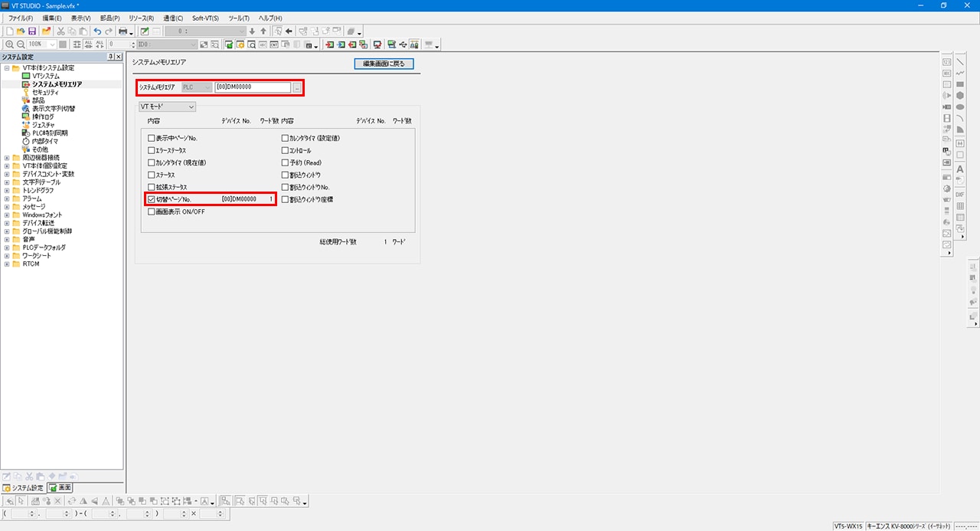Tick the 画面表示 ON/OFF checkbox
This screenshot has height=531, width=980.
(x=152, y=212)
